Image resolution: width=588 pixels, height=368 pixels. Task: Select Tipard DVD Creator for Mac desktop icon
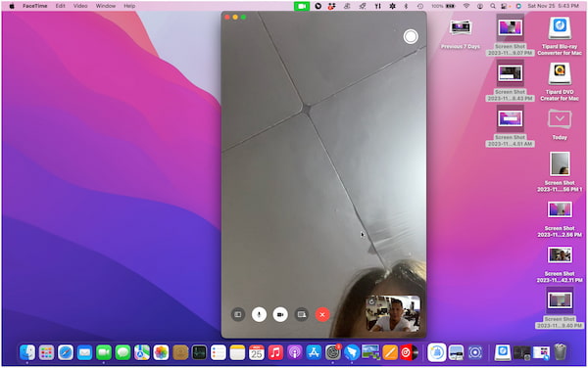pyautogui.click(x=560, y=81)
